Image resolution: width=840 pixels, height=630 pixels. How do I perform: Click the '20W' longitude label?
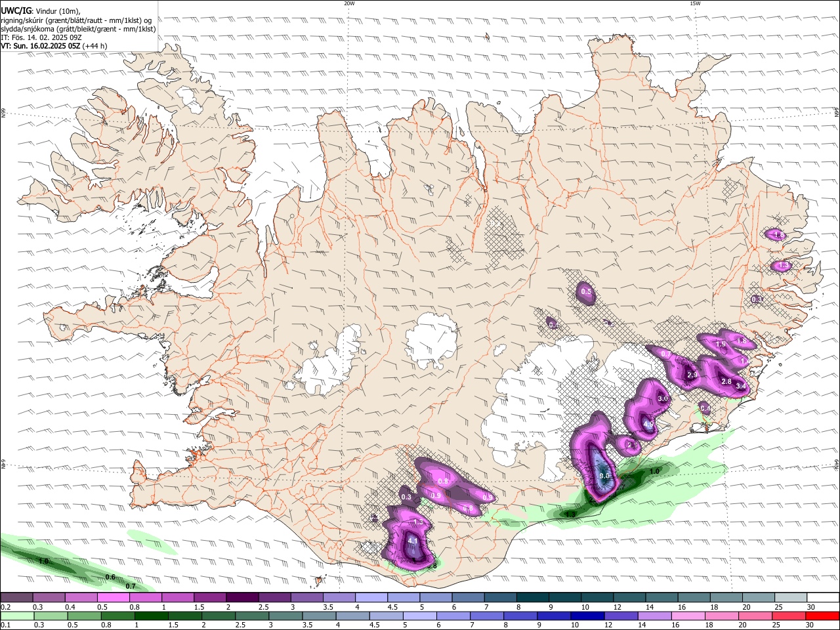click(x=349, y=3)
